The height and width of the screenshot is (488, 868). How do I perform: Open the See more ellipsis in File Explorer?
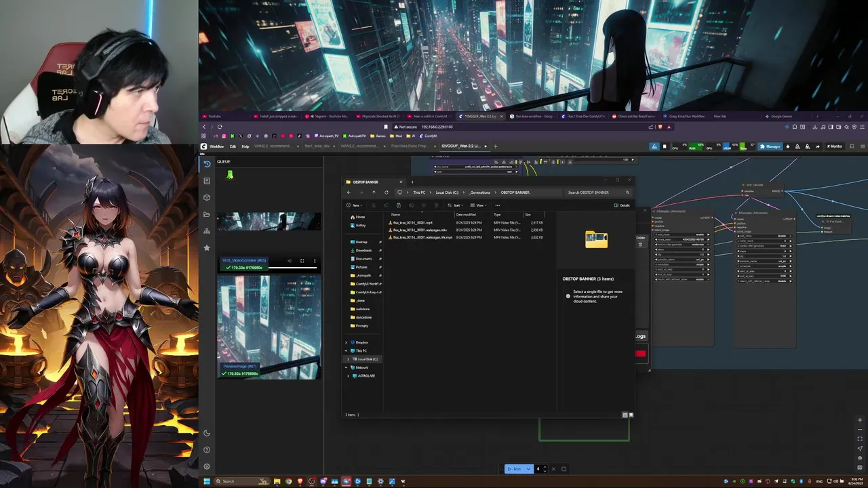[497, 205]
